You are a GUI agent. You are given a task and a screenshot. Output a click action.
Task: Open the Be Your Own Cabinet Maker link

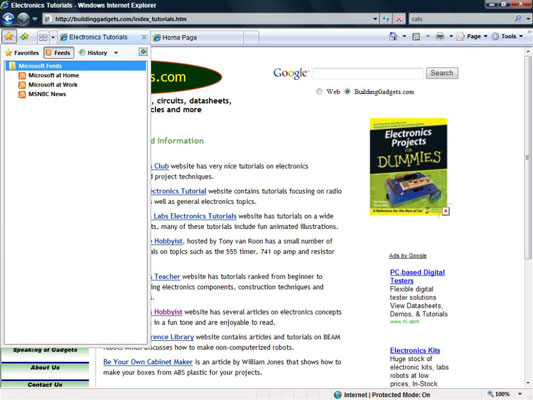(x=148, y=362)
